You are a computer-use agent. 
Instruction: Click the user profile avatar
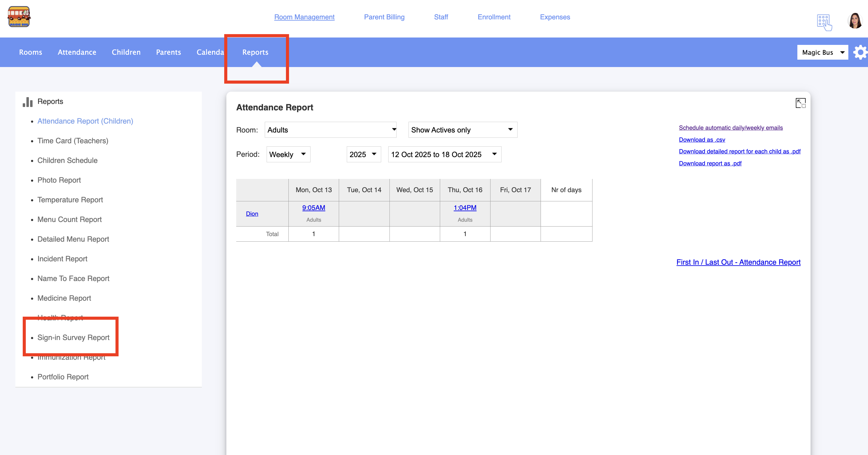click(854, 21)
